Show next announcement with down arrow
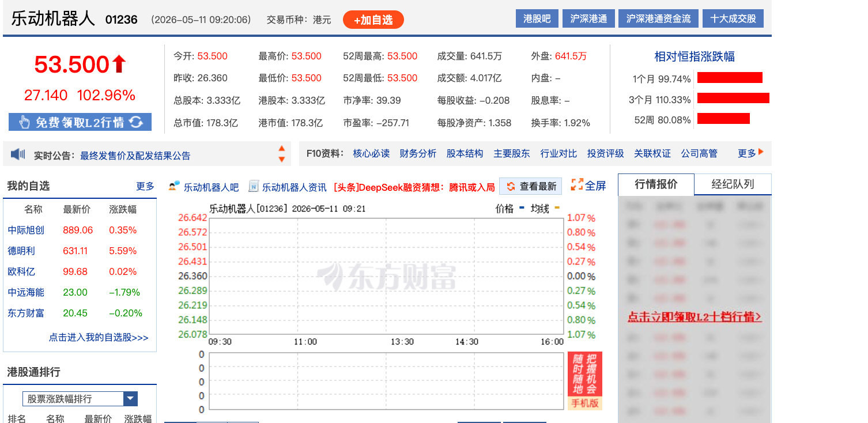Viewport: 868px width, 423px height. pyautogui.click(x=282, y=159)
